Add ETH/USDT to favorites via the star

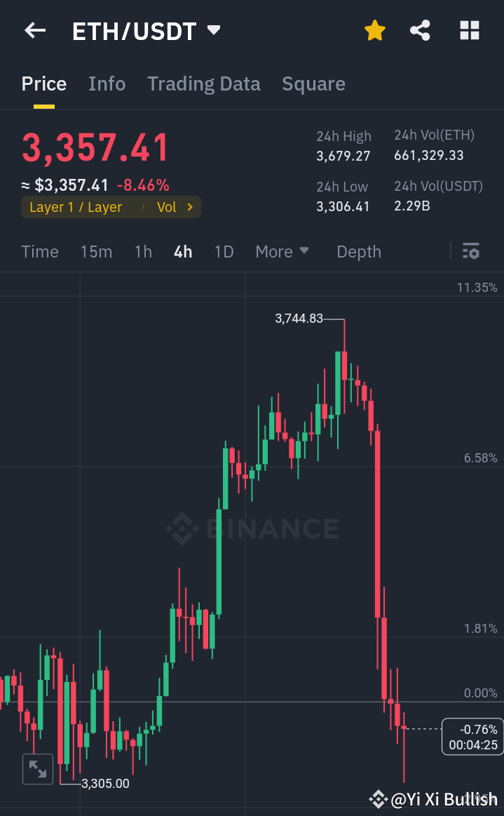[374, 30]
